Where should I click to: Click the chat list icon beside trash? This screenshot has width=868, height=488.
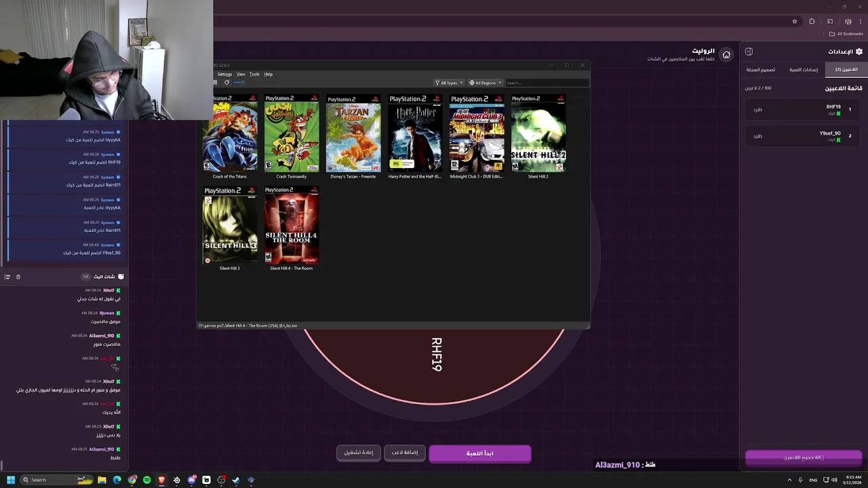pos(7,277)
